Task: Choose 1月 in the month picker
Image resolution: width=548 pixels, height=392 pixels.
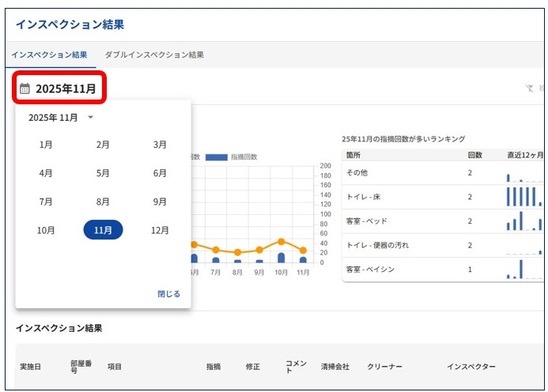Action: pos(46,145)
